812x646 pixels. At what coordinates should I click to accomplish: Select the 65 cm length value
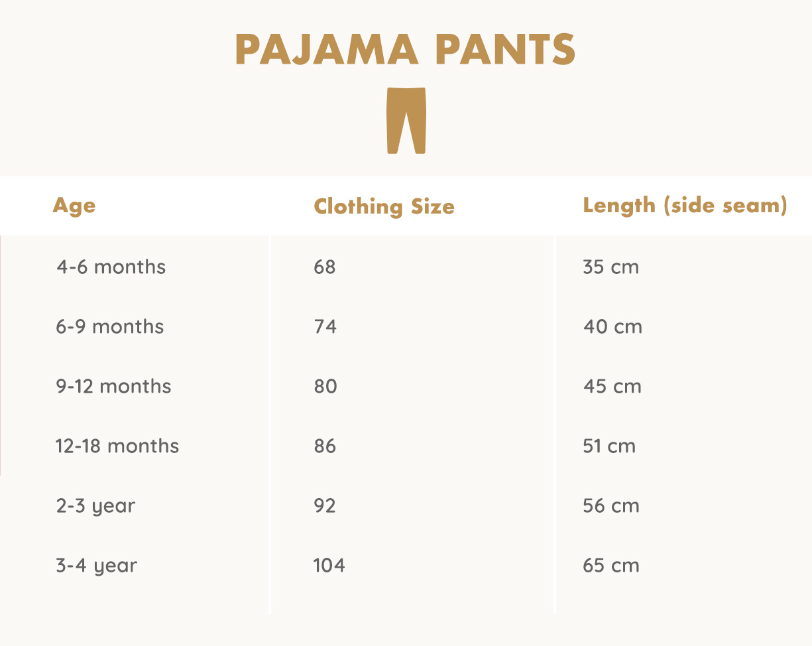611,566
